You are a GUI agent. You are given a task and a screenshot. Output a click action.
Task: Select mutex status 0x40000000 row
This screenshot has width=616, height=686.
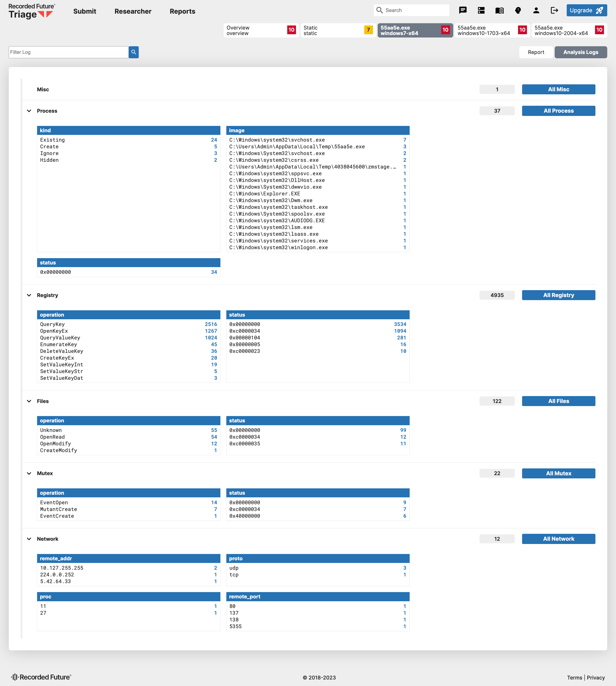coord(318,516)
